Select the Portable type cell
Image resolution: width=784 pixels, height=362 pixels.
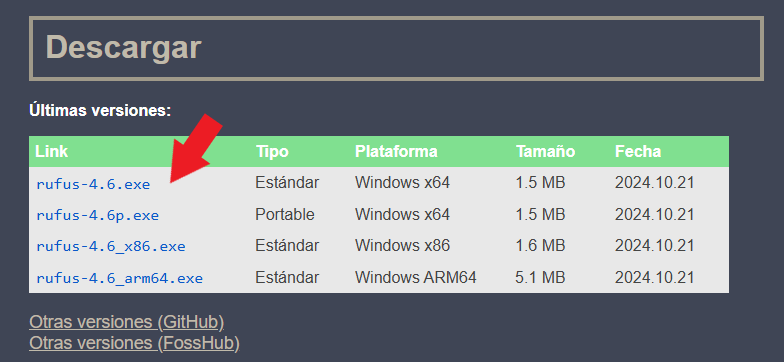click(x=285, y=214)
